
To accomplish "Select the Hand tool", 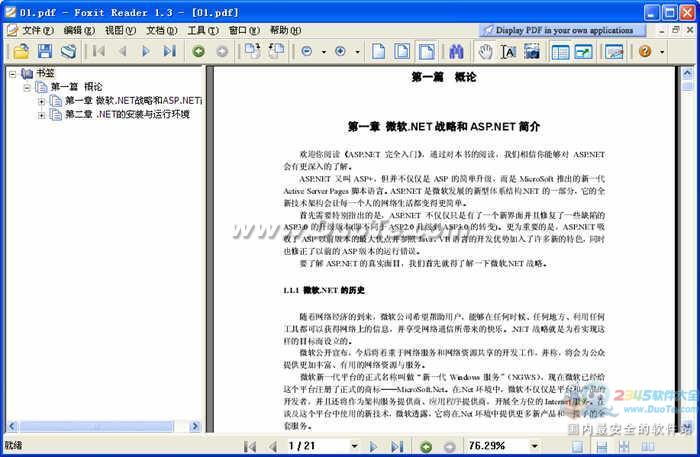I will click(x=485, y=52).
